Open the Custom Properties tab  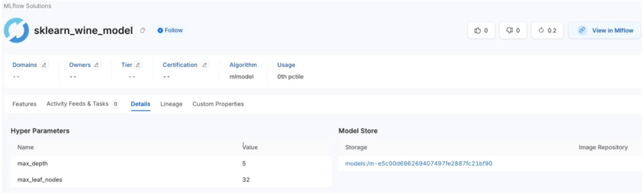click(x=218, y=104)
